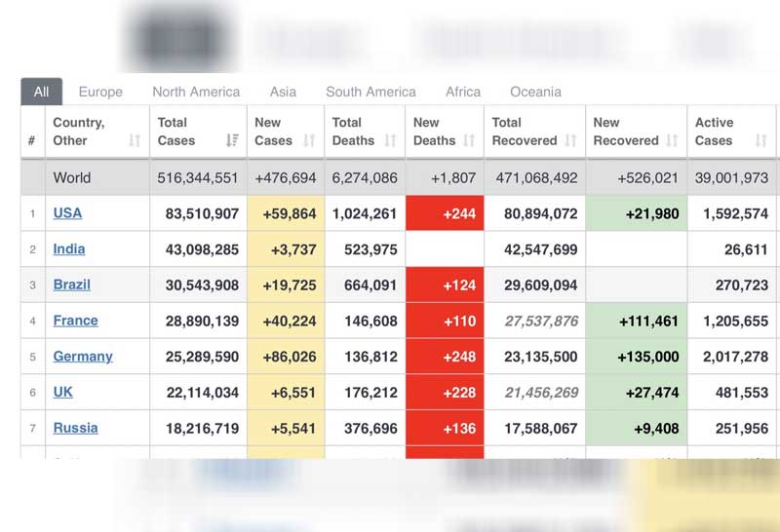Sort by Total Deaths arrows icon
The width and height of the screenshot is (780, 532).
[390, 141]
